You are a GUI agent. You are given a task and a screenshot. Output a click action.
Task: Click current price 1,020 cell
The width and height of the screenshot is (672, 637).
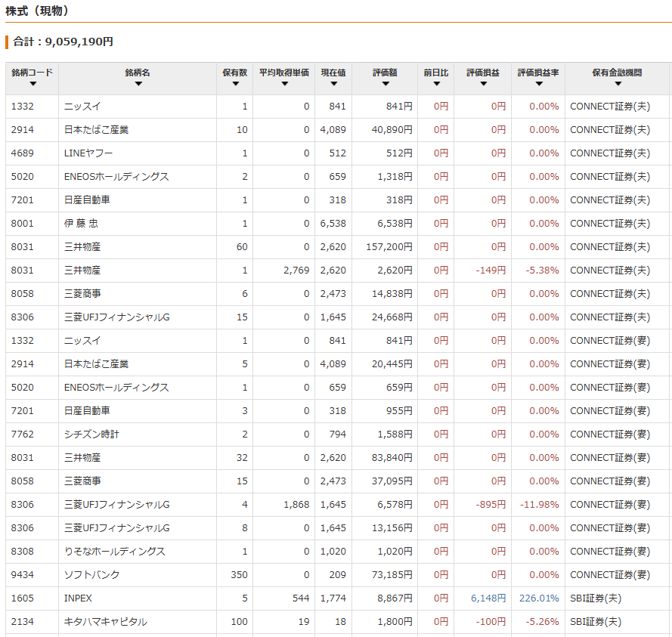point(333,552)
